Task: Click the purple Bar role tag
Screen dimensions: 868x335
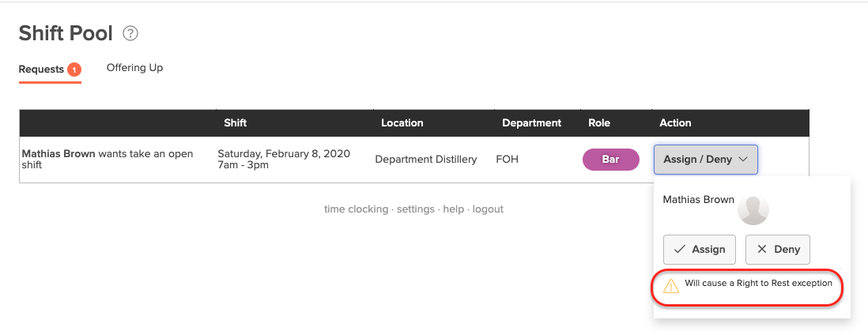Action: (x=610, y=160)
